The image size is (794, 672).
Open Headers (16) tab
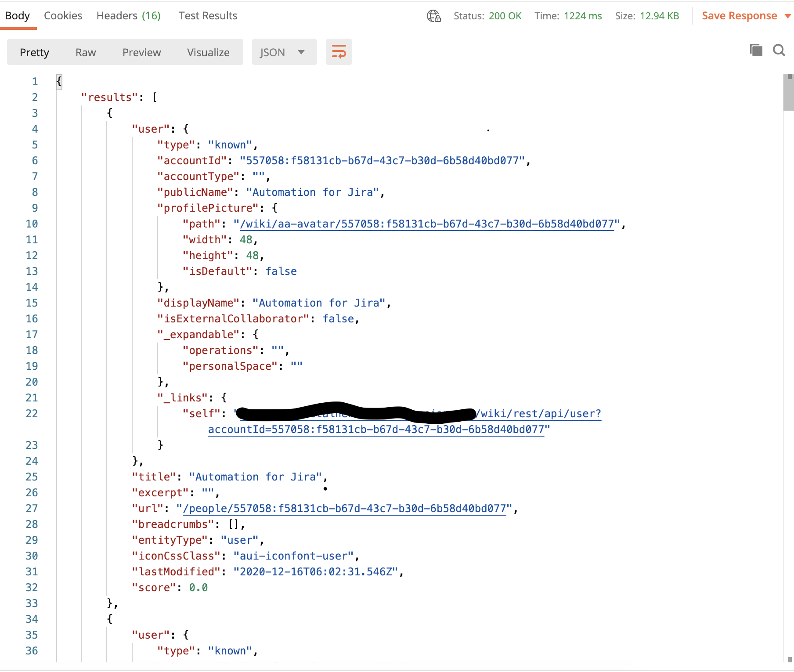coord(129,16)
